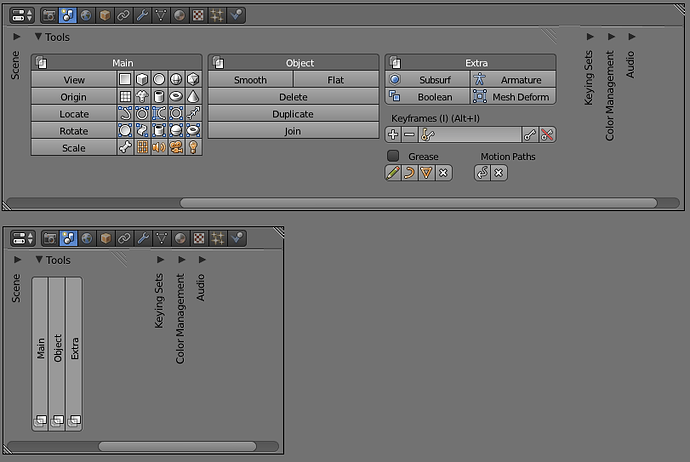Add an Armature modifier
The width and height of the screenshot is (690, 462).
(x=513, y=80)
